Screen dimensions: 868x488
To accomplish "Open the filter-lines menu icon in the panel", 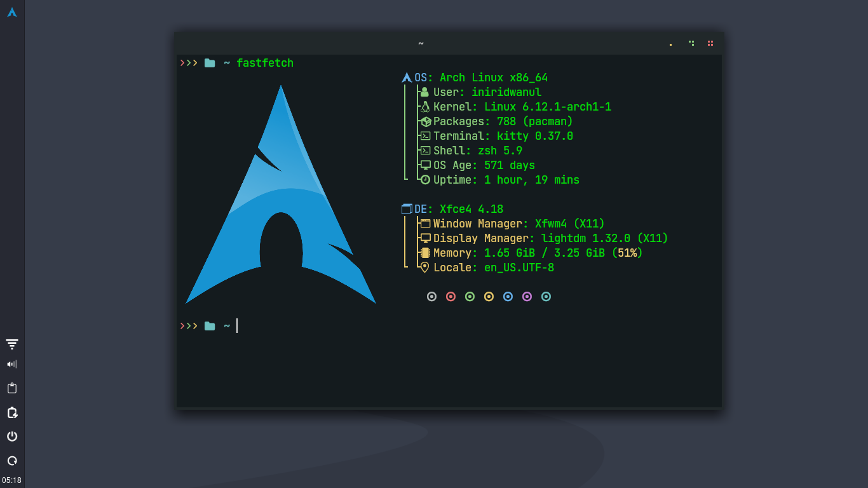I will 12,344.
